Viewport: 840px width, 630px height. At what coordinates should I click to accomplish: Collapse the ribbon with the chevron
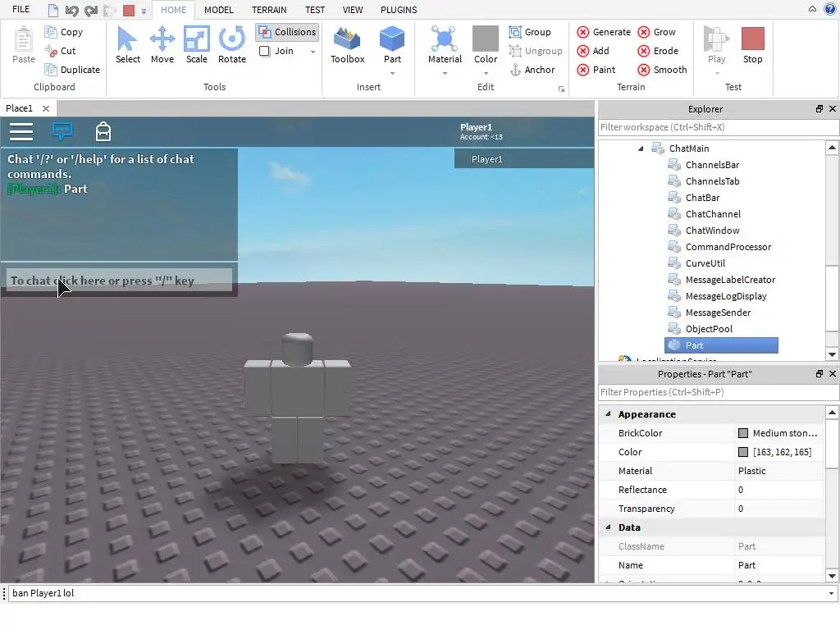pyautogui.click(x=812, y=9)
